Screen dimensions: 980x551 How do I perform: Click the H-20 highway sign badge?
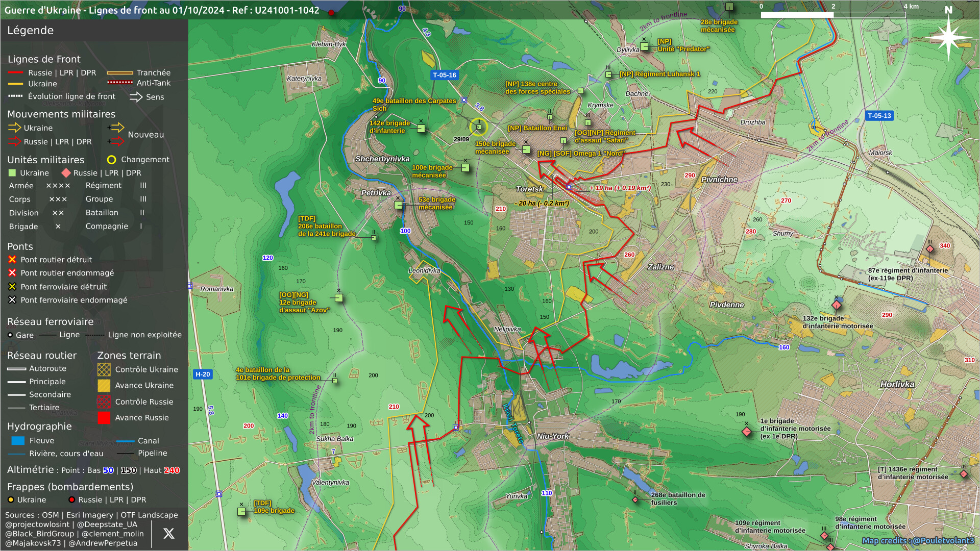[203, 374]
